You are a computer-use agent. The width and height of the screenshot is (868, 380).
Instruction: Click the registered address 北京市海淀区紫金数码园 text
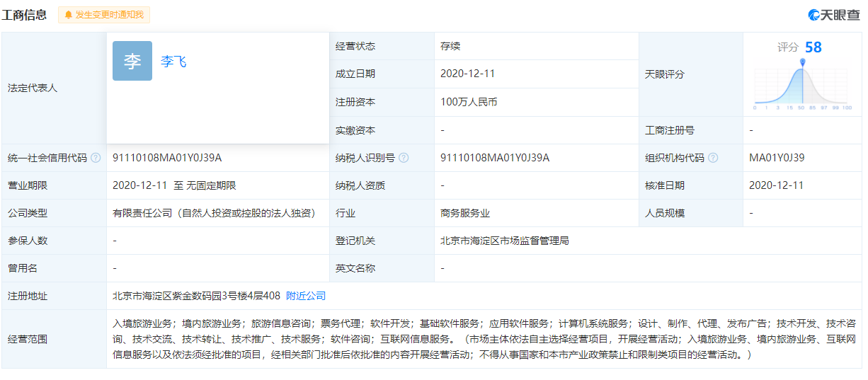196,296
